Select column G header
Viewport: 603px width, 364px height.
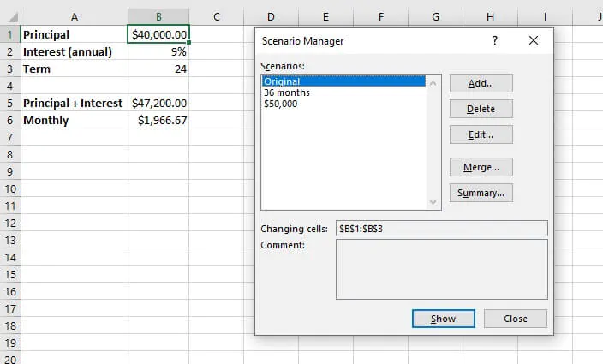coord(436,16)
